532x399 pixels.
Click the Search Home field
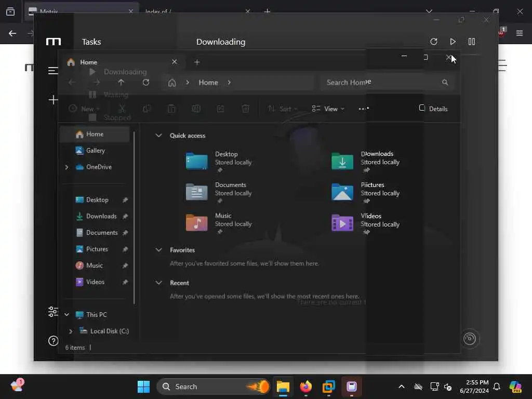(386, 83)
